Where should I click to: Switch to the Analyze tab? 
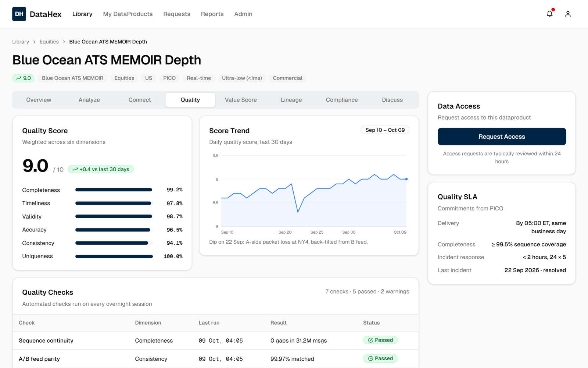[x=89, y=100]
